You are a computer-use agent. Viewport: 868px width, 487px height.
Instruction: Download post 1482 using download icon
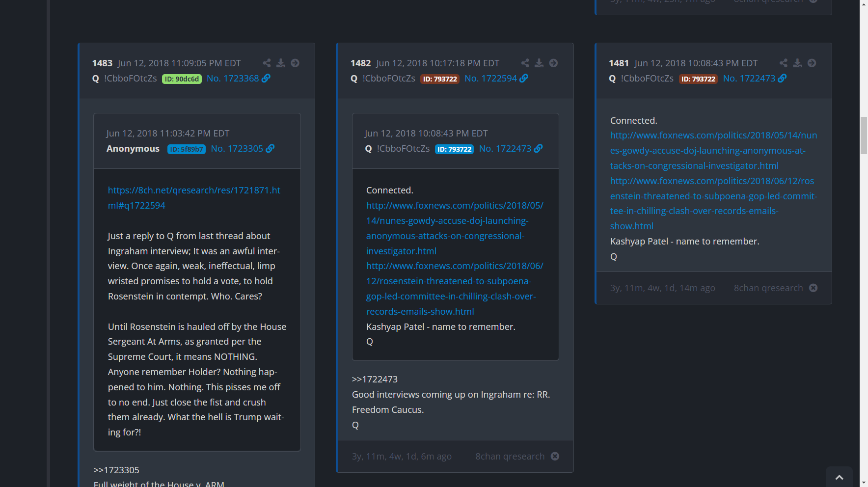[539, 63]
